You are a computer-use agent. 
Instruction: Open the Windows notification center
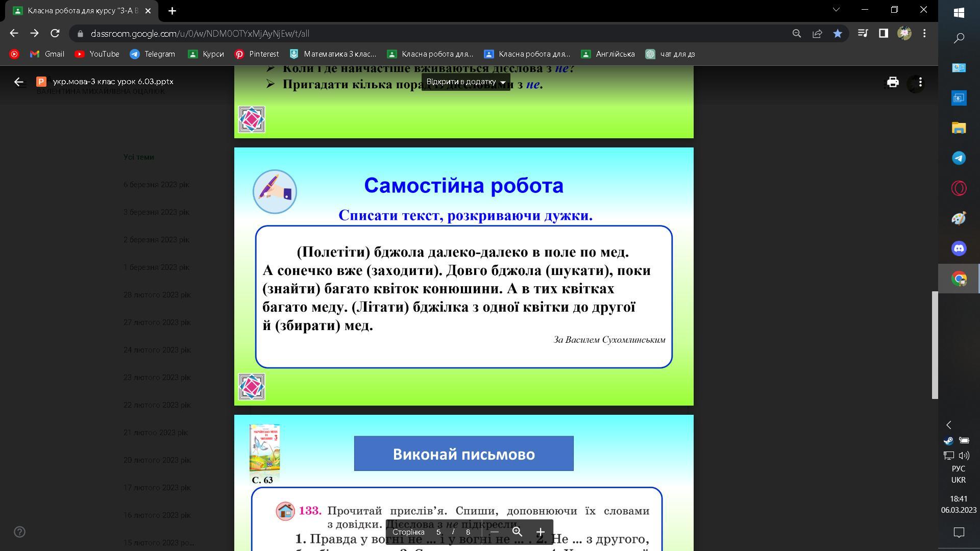pos(959,533)
